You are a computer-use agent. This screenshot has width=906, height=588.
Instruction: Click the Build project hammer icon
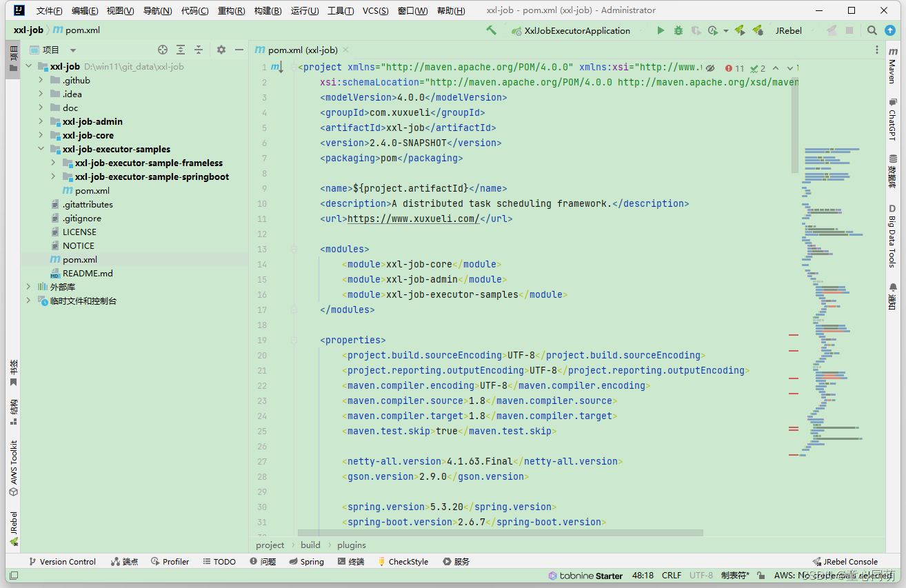(x=491, y=30)
